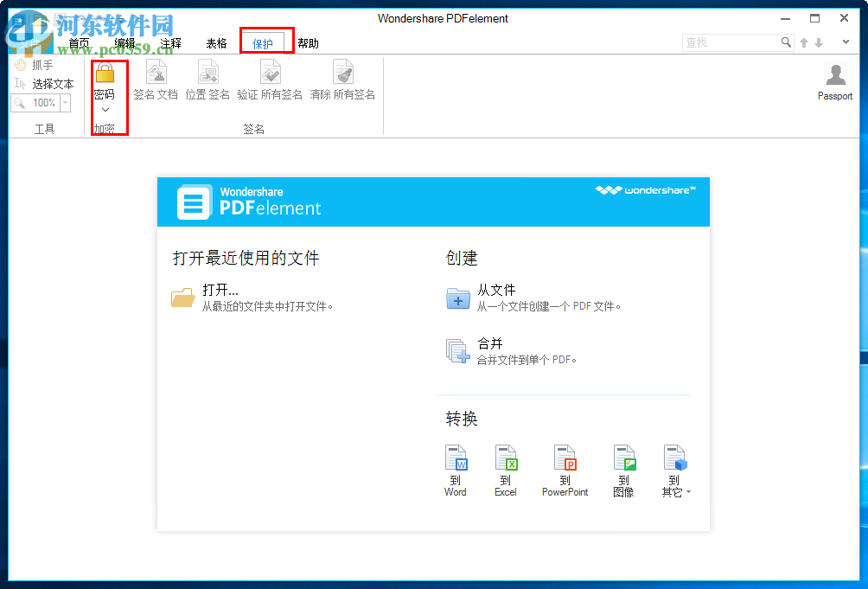Select the 到Word conversion icon
This screenshot has height=589, width=868.
click(x=455, y=458)
